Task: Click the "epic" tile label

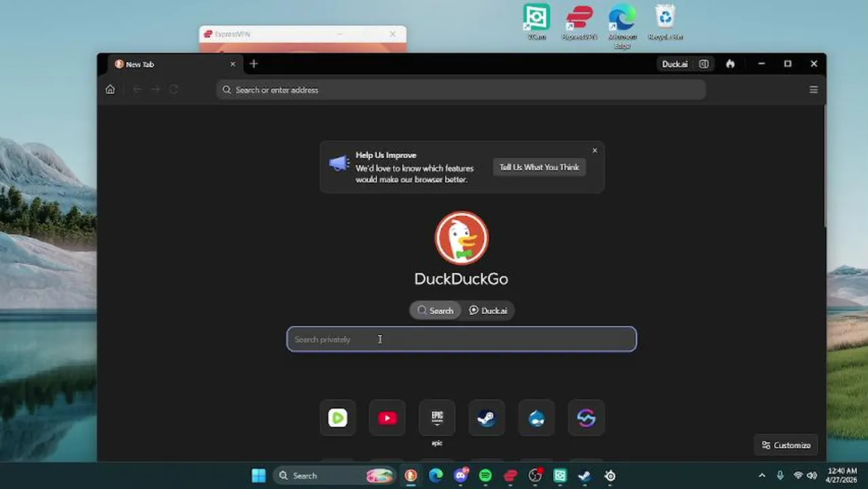Action: [437, 443]
